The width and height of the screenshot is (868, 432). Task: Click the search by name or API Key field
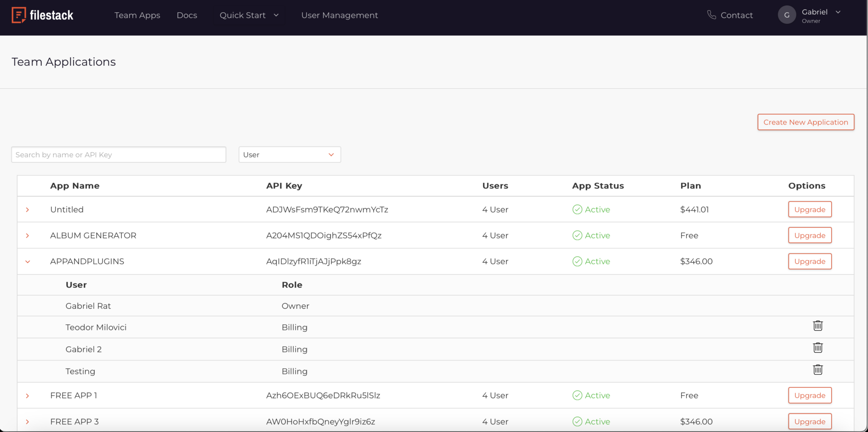tap(119, 155)
